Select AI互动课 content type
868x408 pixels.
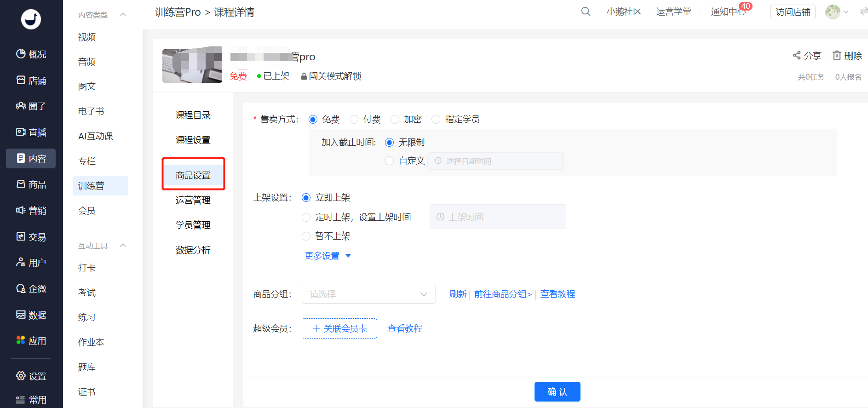coord(96,136)
